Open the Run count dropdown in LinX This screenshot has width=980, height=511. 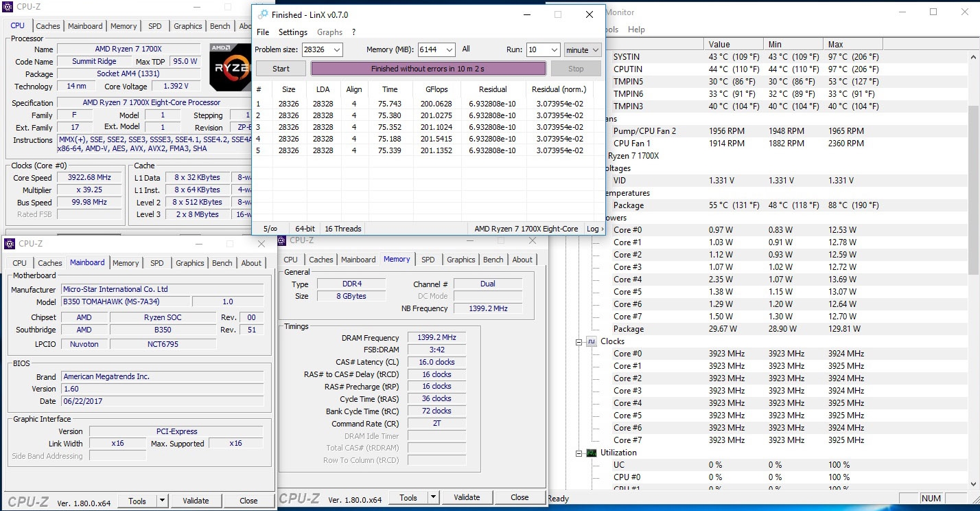coord(554,50)
